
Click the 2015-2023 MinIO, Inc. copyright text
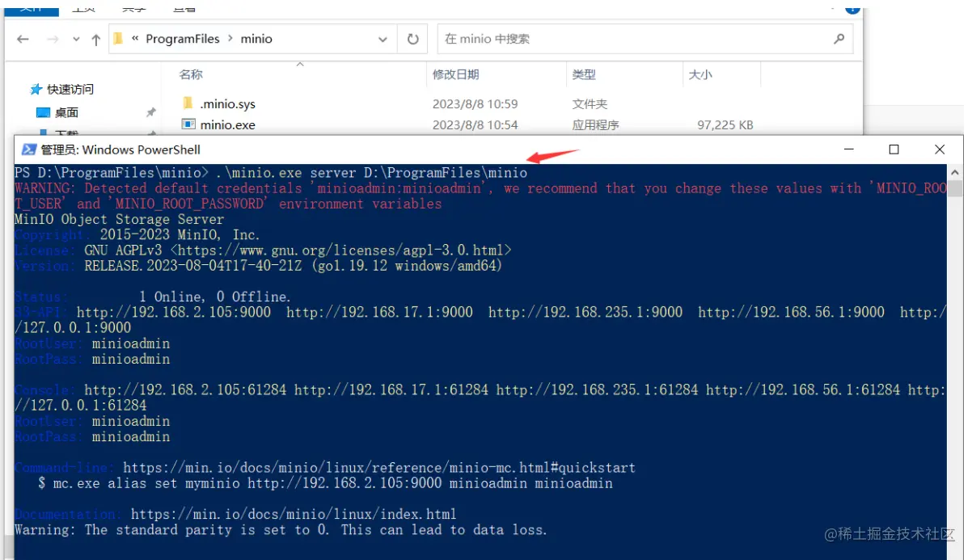pos(180,235)
